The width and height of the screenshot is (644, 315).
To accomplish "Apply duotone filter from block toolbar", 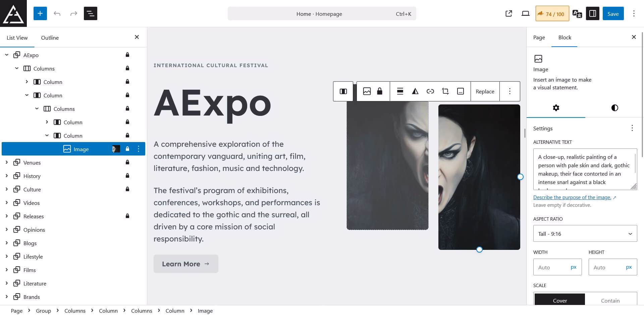I will 415,91.
